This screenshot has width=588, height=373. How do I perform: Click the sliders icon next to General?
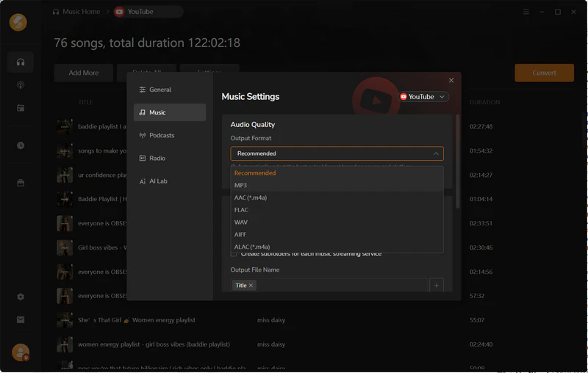click(x=142, y=90)
